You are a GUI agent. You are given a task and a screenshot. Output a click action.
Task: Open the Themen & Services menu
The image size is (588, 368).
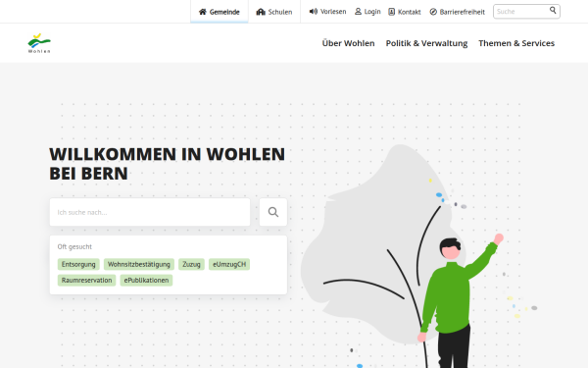coord(516,43)
